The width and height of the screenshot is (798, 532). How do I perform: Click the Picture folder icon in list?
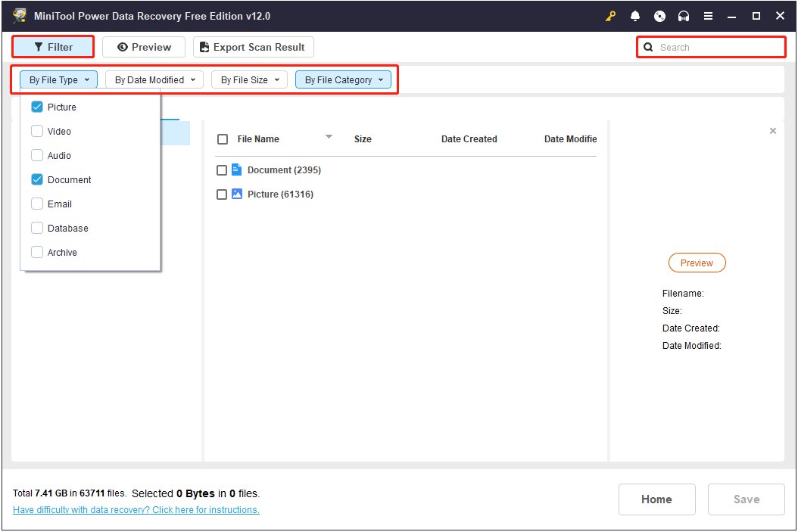pyautogui.click(x=236, y=194)
